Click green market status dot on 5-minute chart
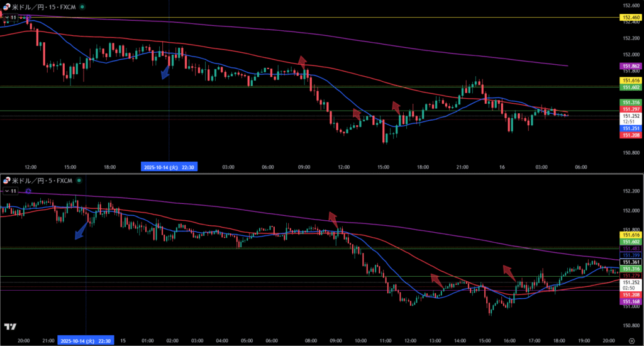The image size is (644, 346). [80, 181]
